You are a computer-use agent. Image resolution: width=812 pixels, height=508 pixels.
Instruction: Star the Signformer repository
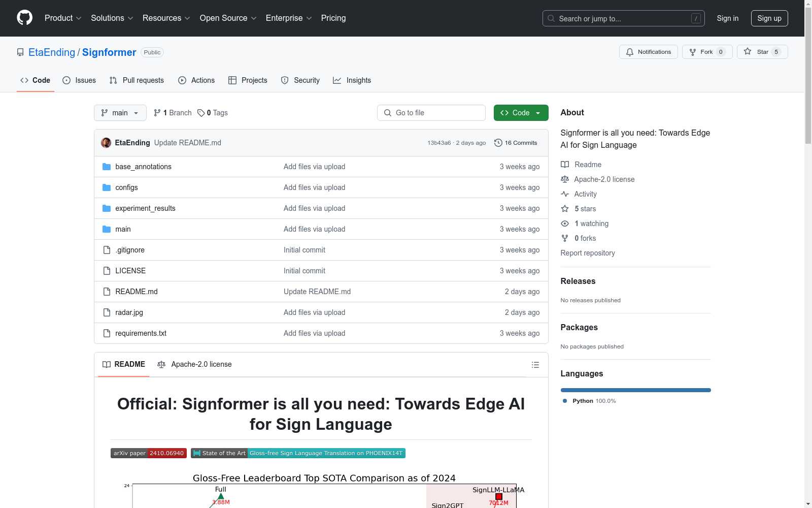762,52
